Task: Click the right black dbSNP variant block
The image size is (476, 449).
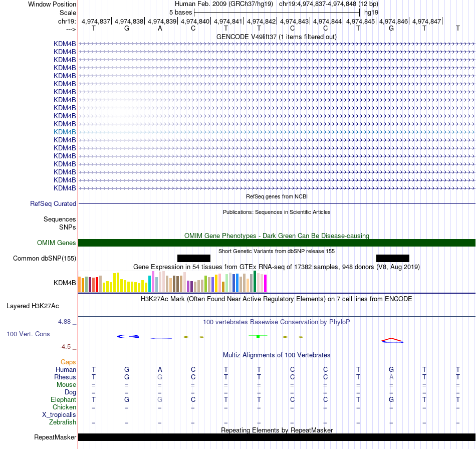Action: (392, 259)
